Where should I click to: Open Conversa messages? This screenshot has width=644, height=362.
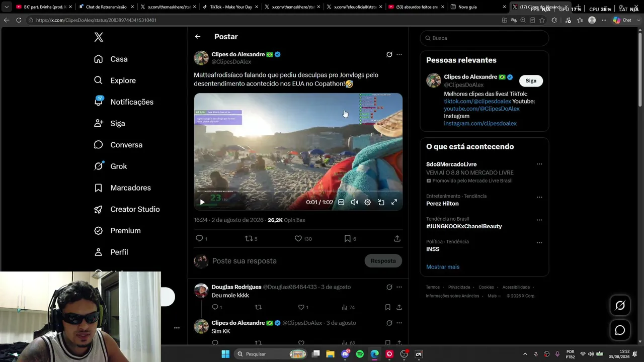(118, 145)
